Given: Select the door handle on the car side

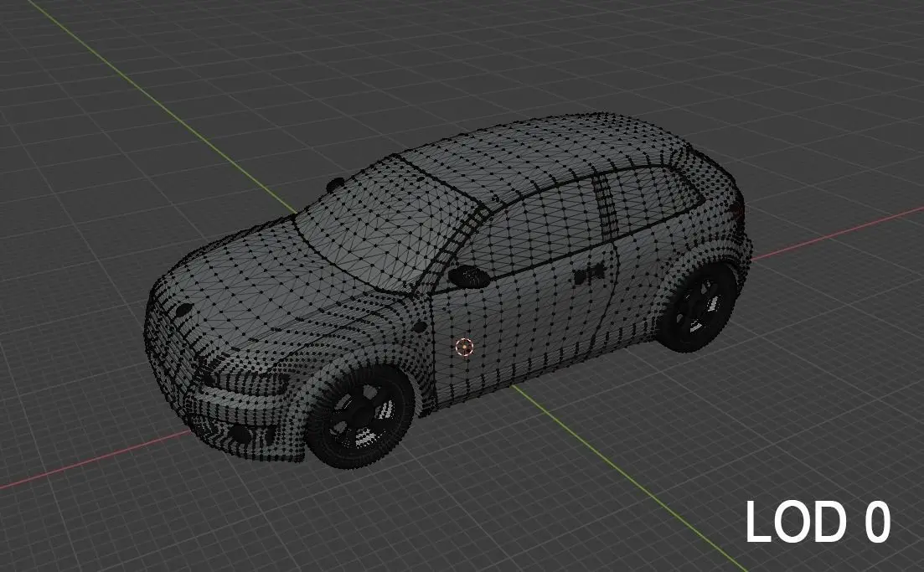Looking at the screenshot, I should click(589, 275).
